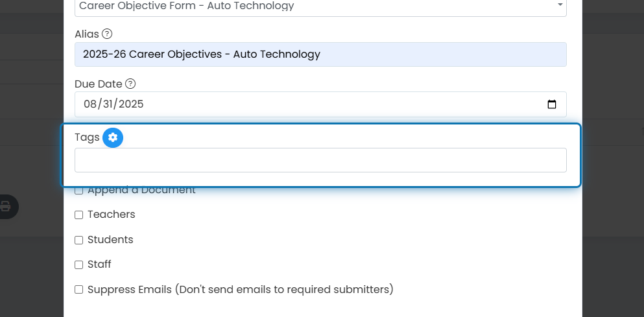644x317 pixels.
Task: Tick the Students checkbox
Action: pos(79,241)
